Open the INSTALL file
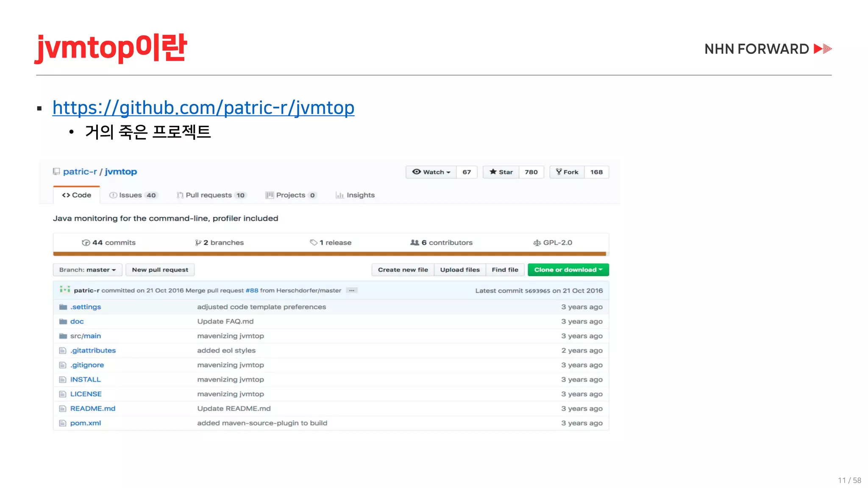 point(86,380)
